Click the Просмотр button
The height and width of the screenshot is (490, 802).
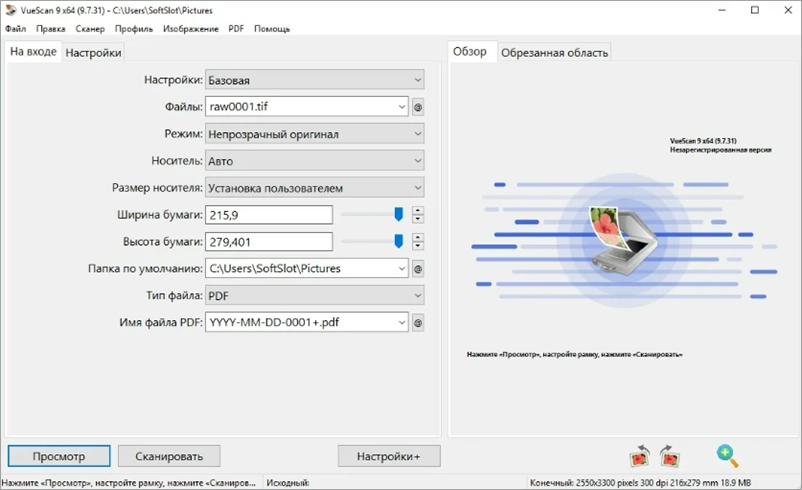tap(59, 456)
